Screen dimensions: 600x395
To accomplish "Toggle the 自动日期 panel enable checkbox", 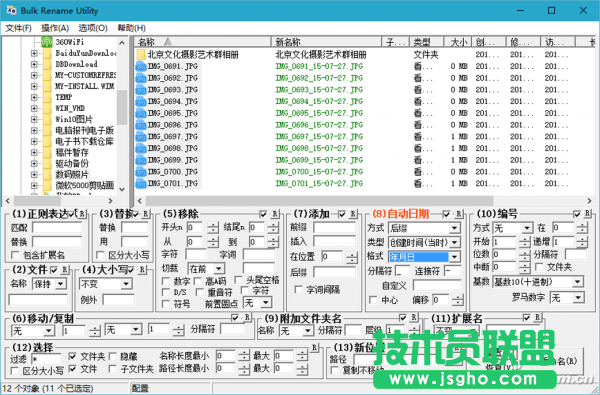I will click(447, 214).
